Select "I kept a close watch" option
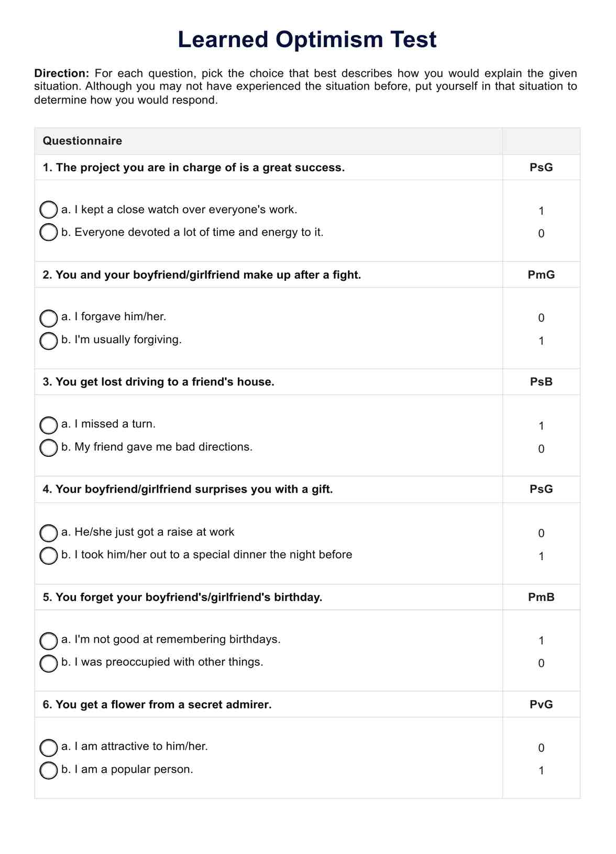616x854 pixels. [49, 210]
